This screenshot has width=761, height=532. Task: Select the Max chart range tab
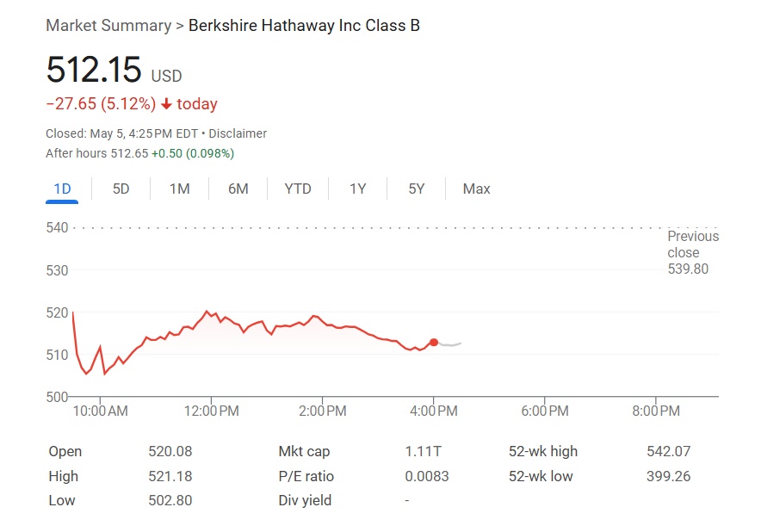click(x=476, y=189)
